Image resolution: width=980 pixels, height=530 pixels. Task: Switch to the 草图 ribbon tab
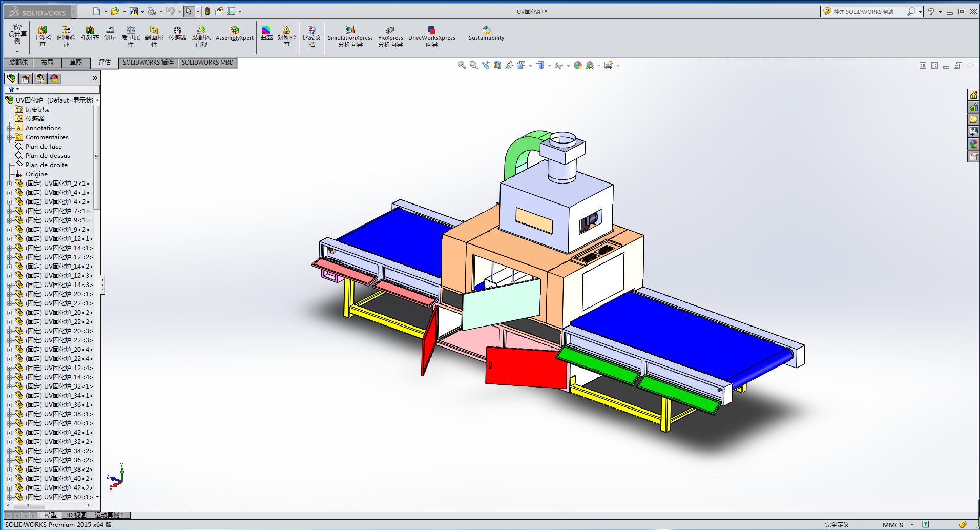(x=76, y=63)
